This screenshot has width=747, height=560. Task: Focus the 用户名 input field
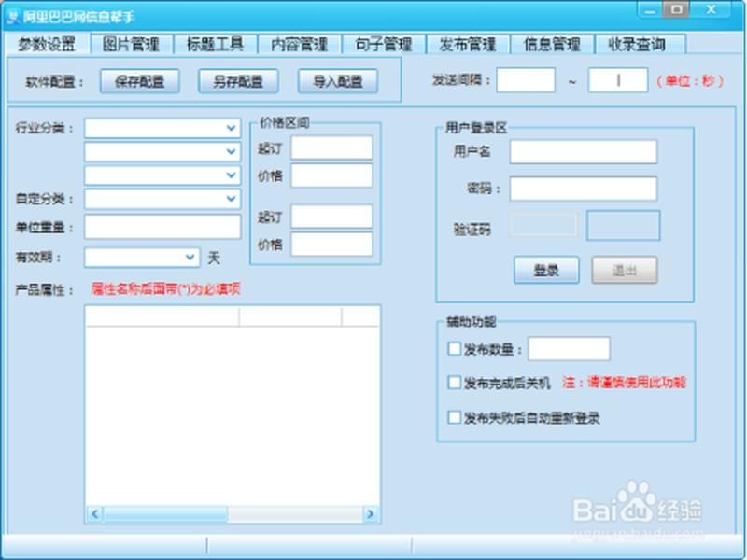[584, 152]
